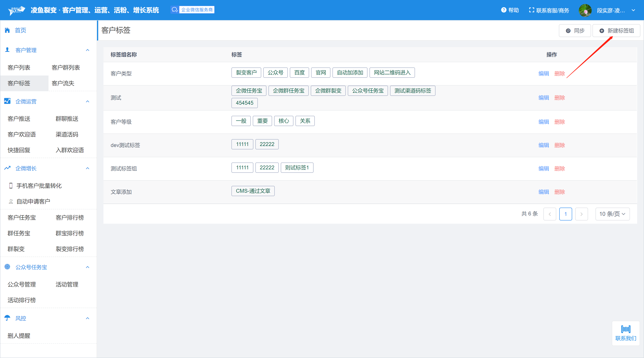The image size is (644, 358).
Task: Edit the 客户等级 tag group
Action: pos(544,122)
